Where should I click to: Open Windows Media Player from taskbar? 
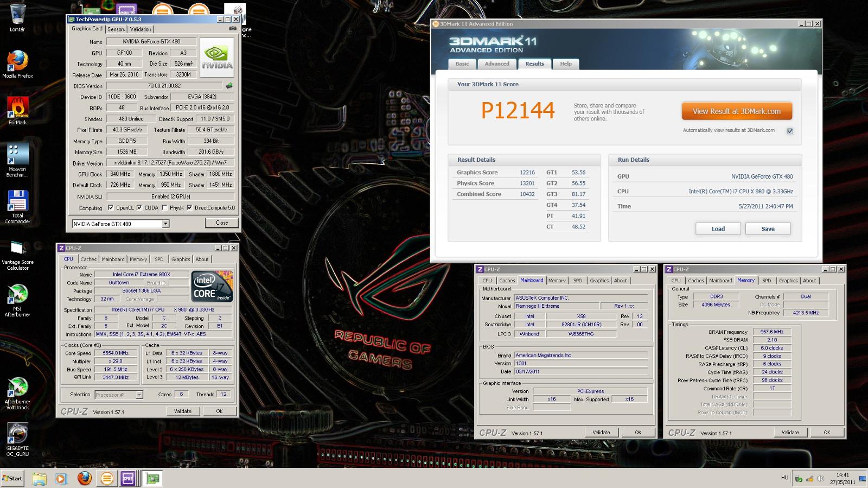tap(61, 478)
